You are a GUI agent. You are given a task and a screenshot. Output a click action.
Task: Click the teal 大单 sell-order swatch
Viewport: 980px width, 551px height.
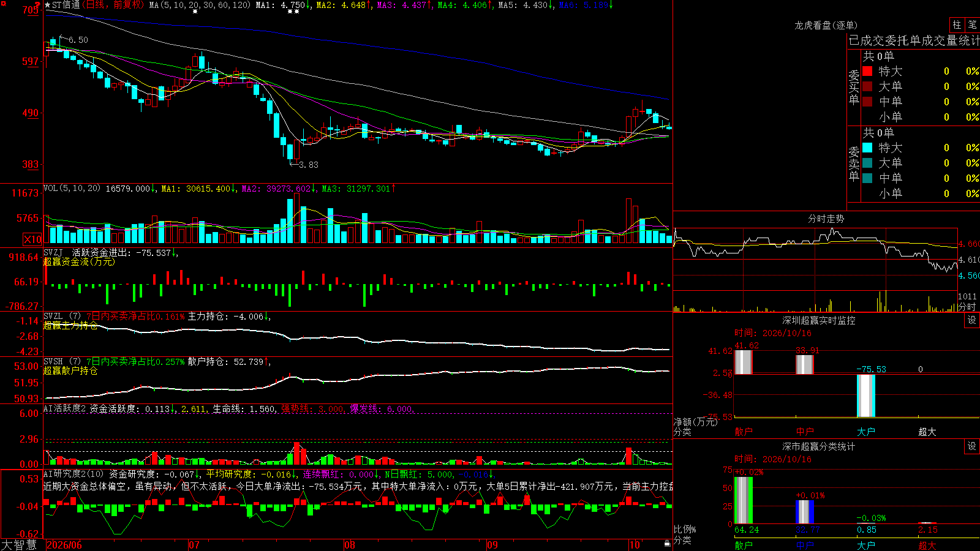coord(867,163)
